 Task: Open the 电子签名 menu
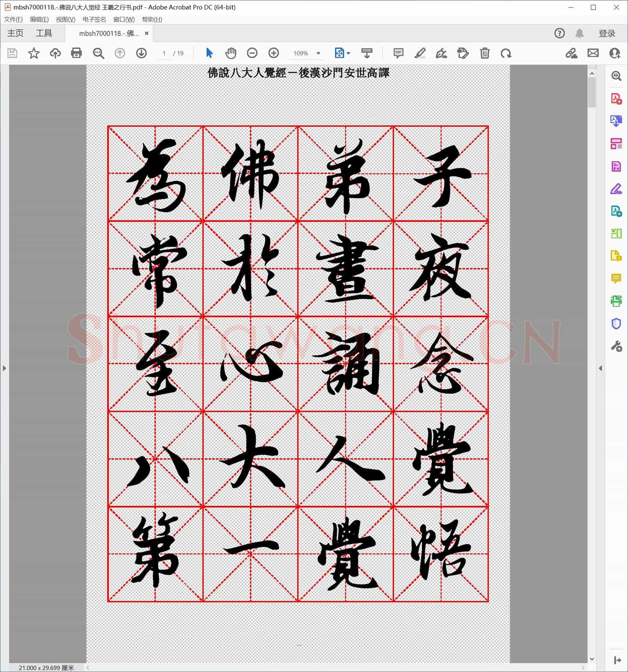pyautogui.click(x=94, y=19)
